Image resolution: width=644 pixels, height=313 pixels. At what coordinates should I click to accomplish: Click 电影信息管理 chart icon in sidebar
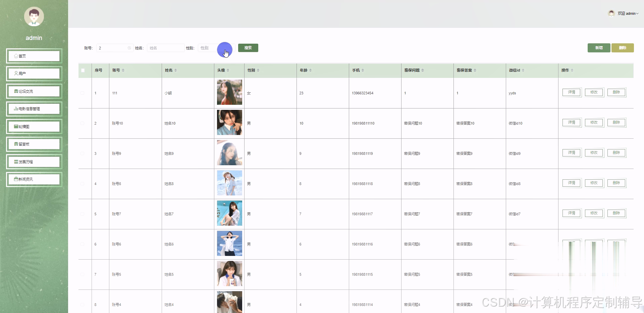point(16,108)
